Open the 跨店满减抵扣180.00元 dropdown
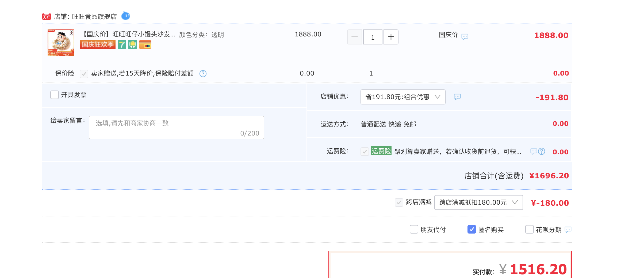This screenshot has height=278, width=644. click(x=479, y=202)
